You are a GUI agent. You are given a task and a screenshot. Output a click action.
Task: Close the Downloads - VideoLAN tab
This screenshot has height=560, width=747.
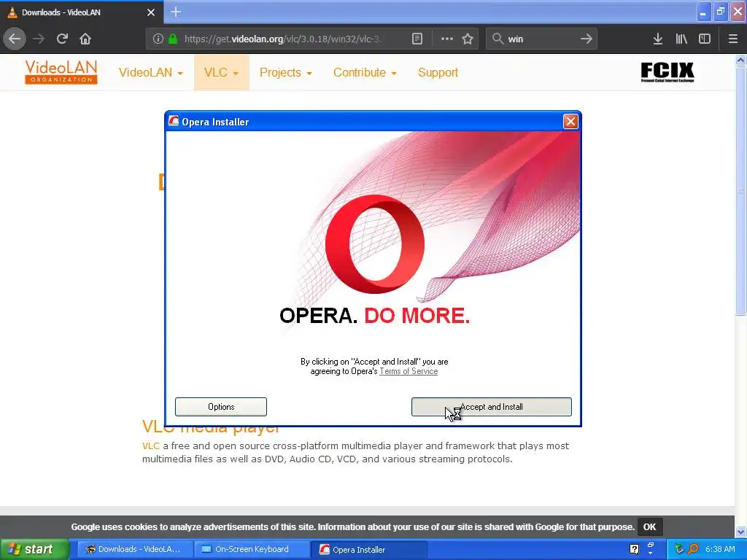pyautogui.click(x=151, y=12)
